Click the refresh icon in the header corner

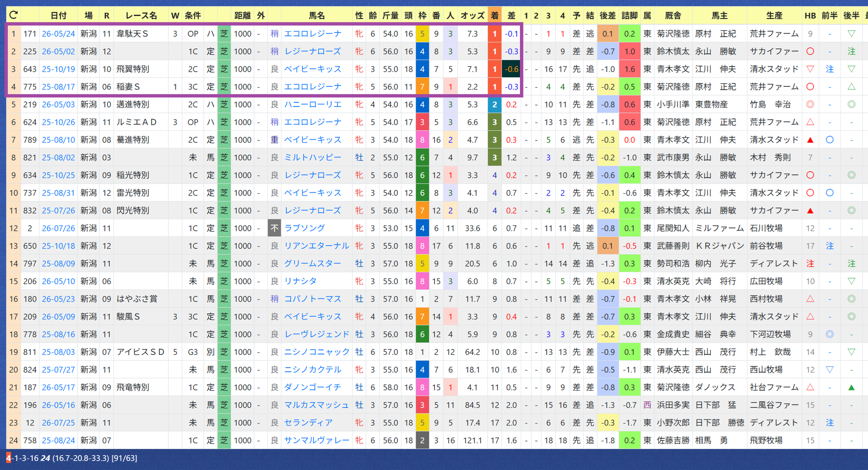pos(13,15)
